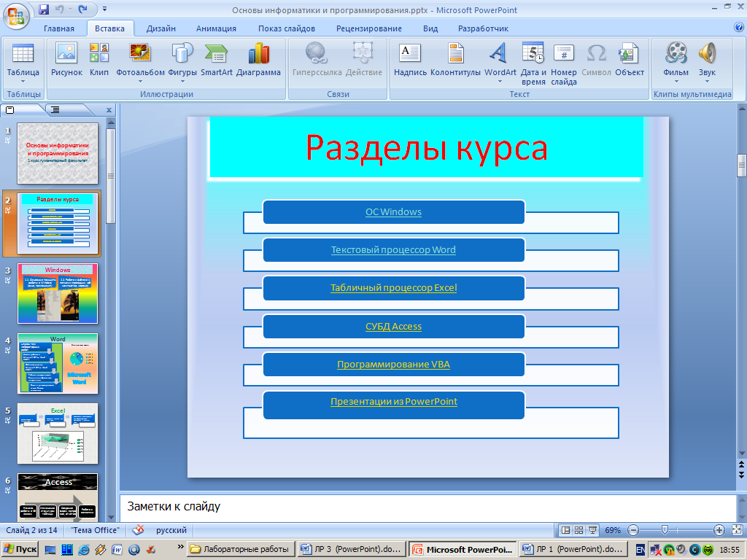Undo the last action
Screen dimensions: 747x560
coord(60,9)
